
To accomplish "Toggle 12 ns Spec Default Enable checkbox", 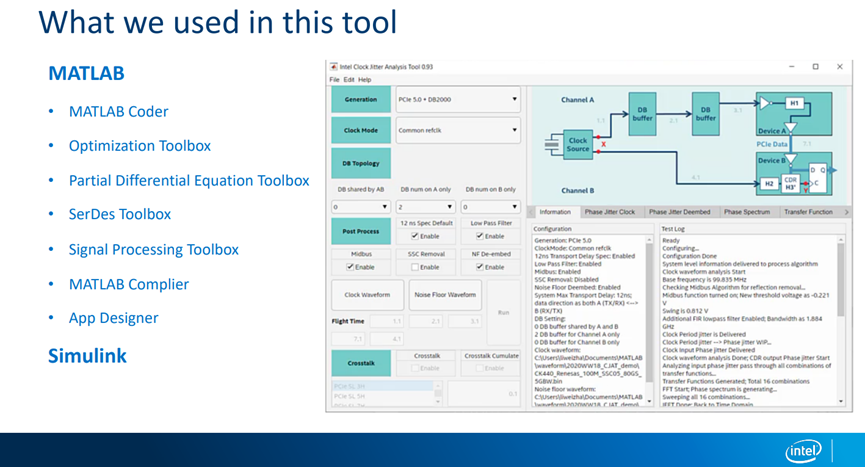I will click(x=415, y=236).
